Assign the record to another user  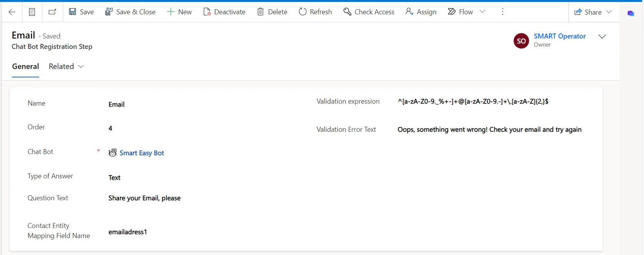click(421, 12)
